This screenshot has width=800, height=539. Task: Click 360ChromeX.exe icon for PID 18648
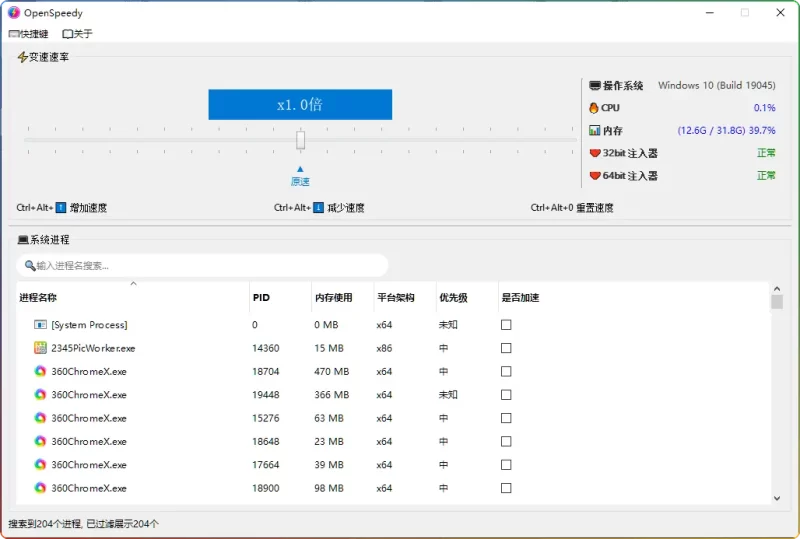40,441
